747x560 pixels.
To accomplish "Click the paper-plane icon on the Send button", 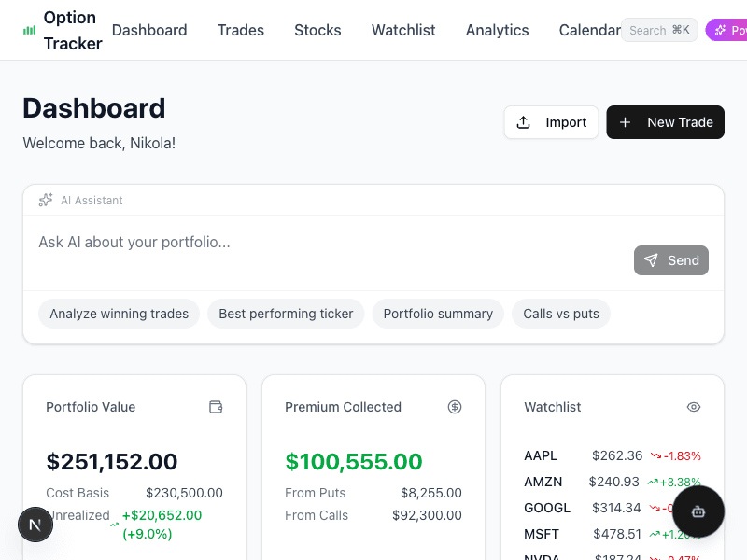I will click(x=651, y=260).
